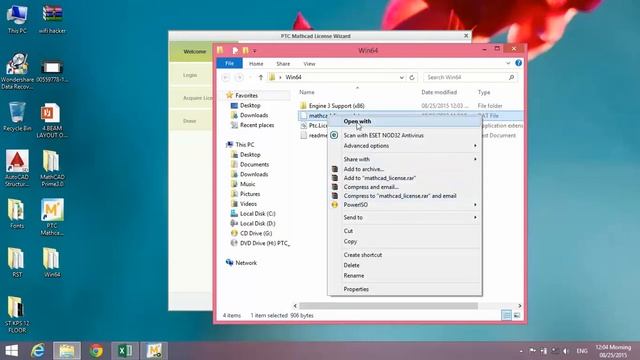640x360 pixels.
Task: Open the wifi hacker desktop icon
Action: click(x=52, y=18)
